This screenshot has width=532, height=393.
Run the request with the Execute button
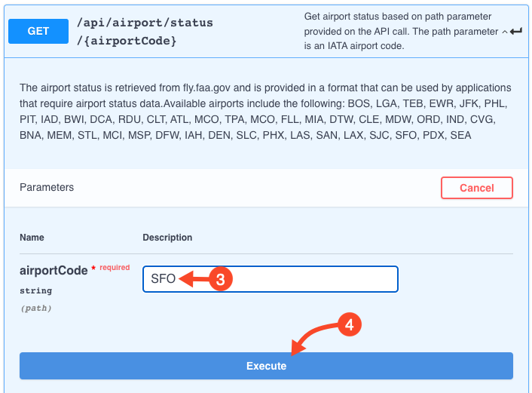(x=266, y=366)
